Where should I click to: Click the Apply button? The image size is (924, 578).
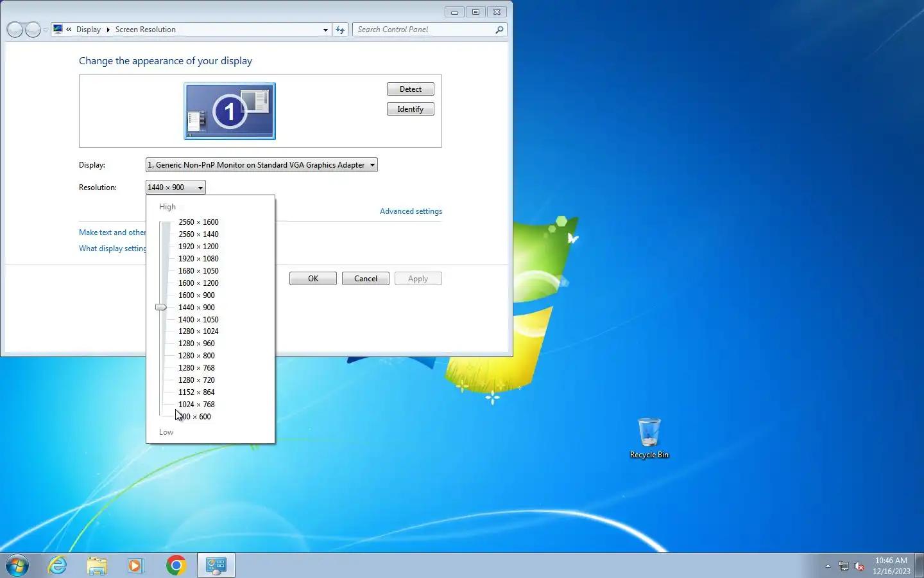tap(418, 279)
